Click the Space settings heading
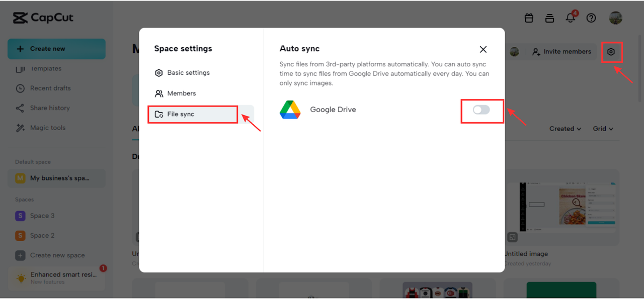The image size is (644, 299). (183, 49)
